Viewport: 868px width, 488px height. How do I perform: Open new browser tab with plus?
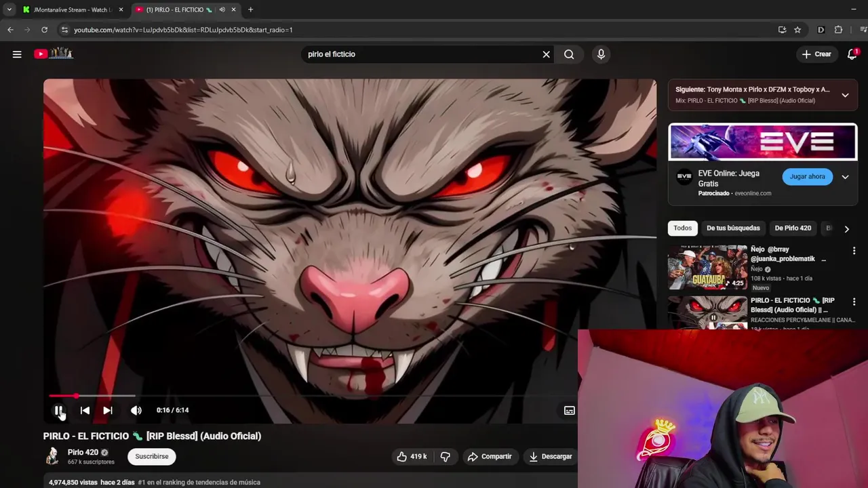(250, 9)
